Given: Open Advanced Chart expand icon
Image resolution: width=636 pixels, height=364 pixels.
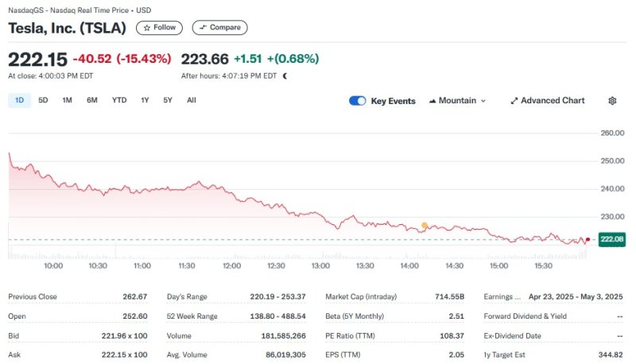Looking at the screenshot, I should [514, 101].
